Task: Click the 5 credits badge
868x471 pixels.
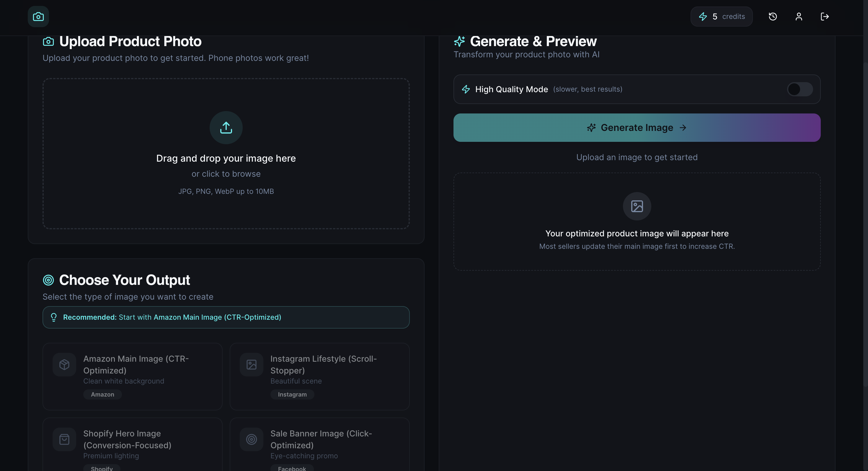Action: tap(721, 17)
